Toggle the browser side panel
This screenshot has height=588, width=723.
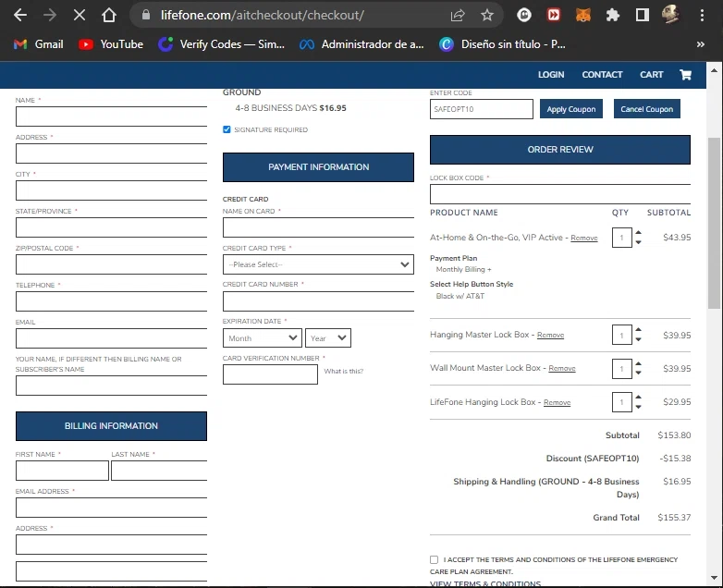(x=643, y=15)
